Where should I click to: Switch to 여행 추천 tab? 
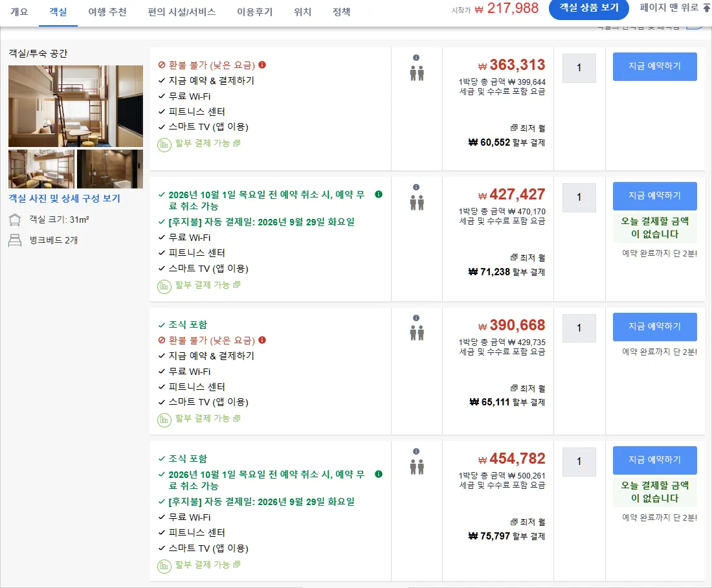107,12
